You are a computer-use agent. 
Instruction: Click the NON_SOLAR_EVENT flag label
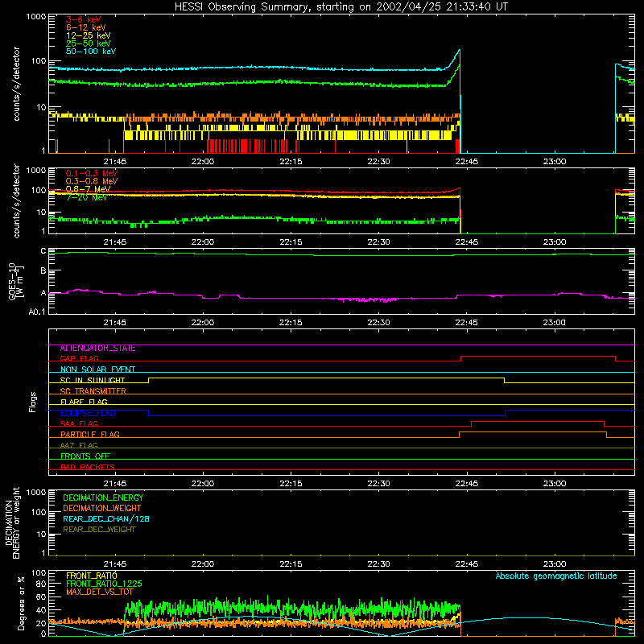tap(97, 369)
